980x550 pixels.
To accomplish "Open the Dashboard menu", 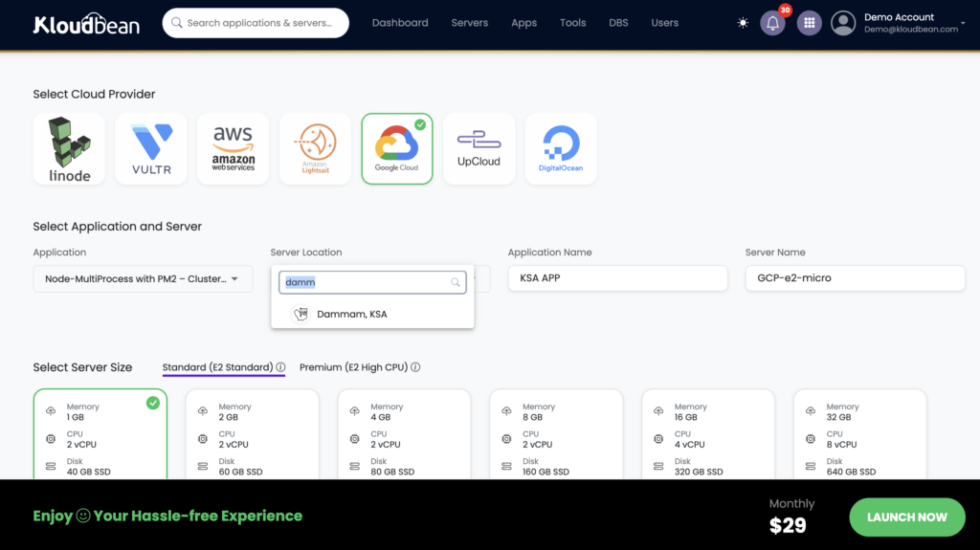I will [x=400, y=23].
